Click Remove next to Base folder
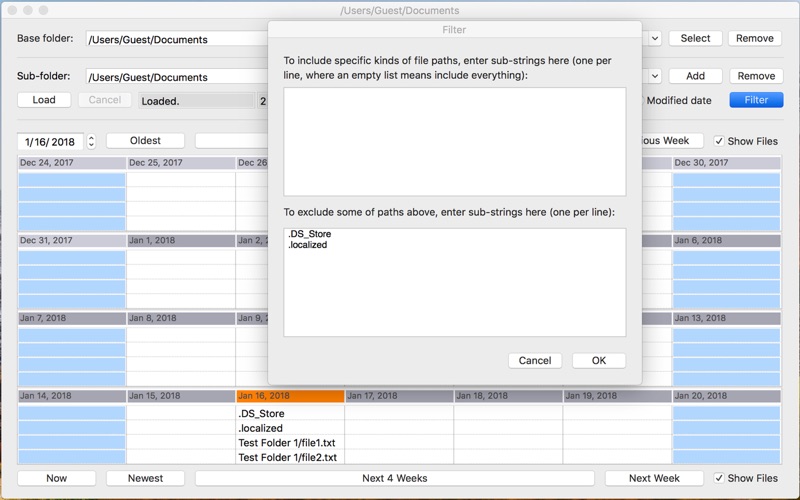This screenshot has height=500, width=800. coord(755,38)
